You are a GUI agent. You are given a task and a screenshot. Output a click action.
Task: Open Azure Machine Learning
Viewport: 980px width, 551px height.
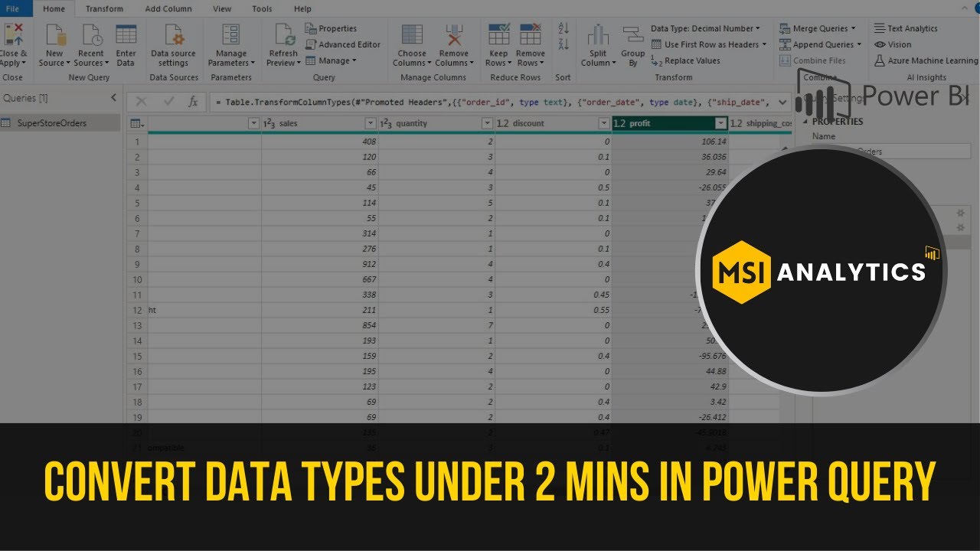pyautogui.click(x=926, y=60)
